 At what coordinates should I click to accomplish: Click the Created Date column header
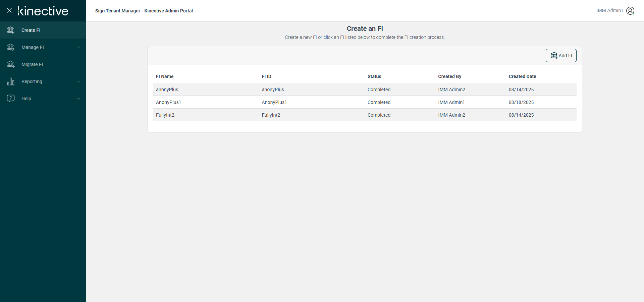pos(522,76)
